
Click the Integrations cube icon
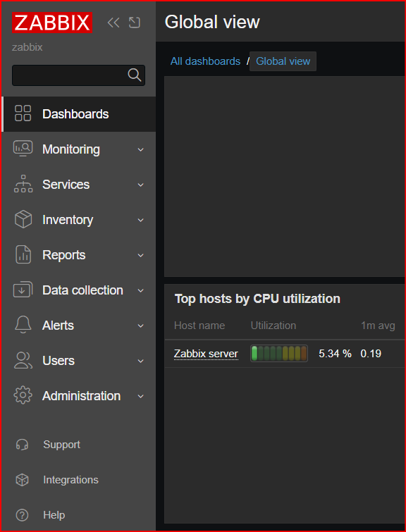[23, 480]
